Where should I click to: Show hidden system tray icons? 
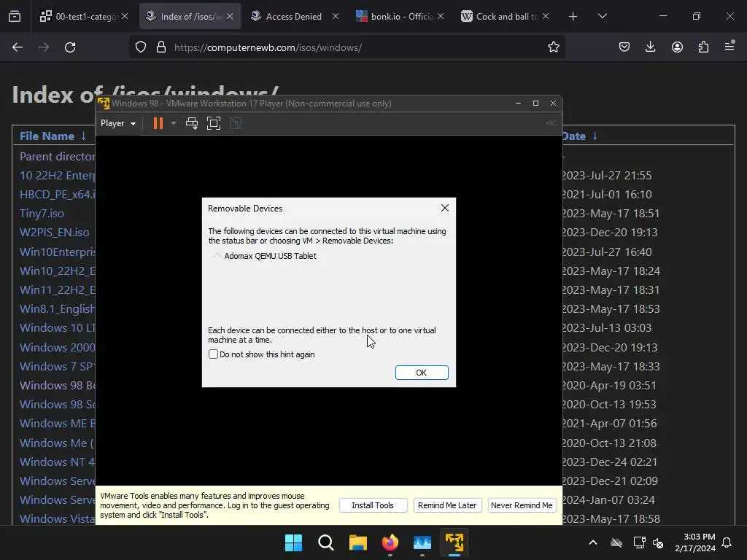[x=593, y=542]
